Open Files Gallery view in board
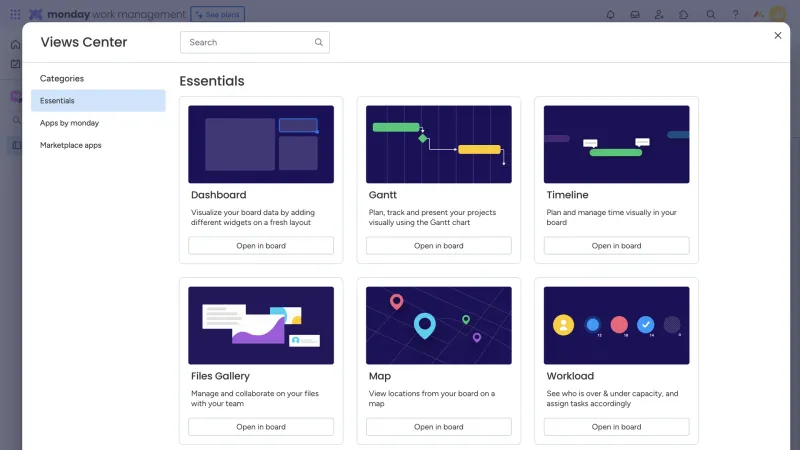Viewport: 800px width, 450px height. click(x=261, y=427)
